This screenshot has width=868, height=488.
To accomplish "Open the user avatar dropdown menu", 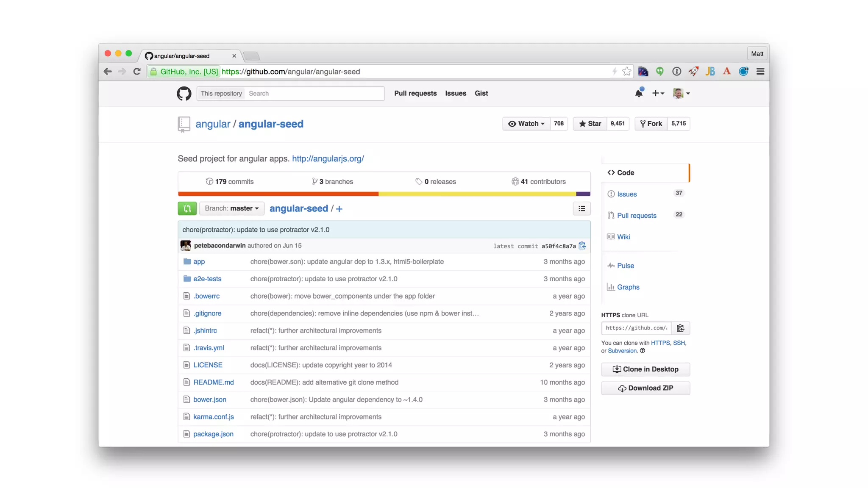I will pos(681,93).
